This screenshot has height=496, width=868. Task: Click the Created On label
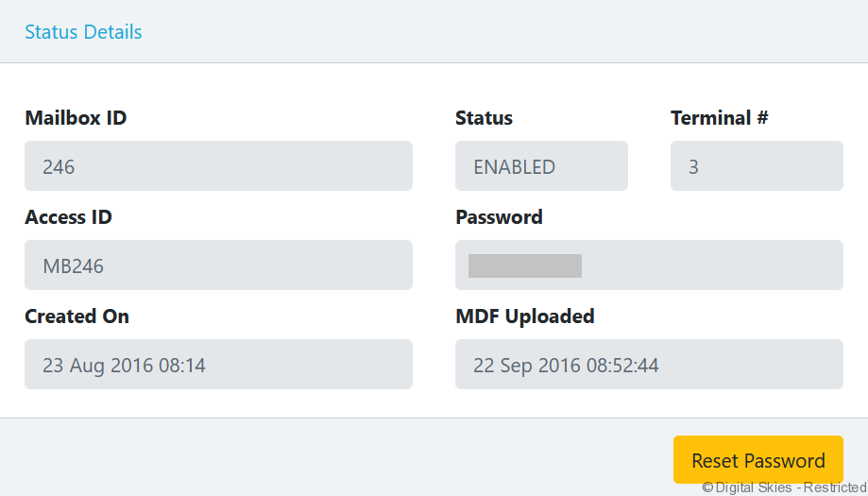click(x=77, y=316)
